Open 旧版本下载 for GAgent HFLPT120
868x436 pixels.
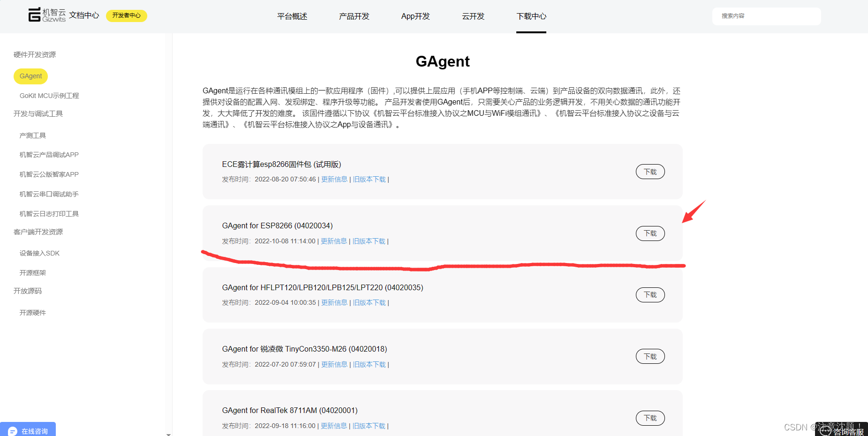(x=370, y=303)
